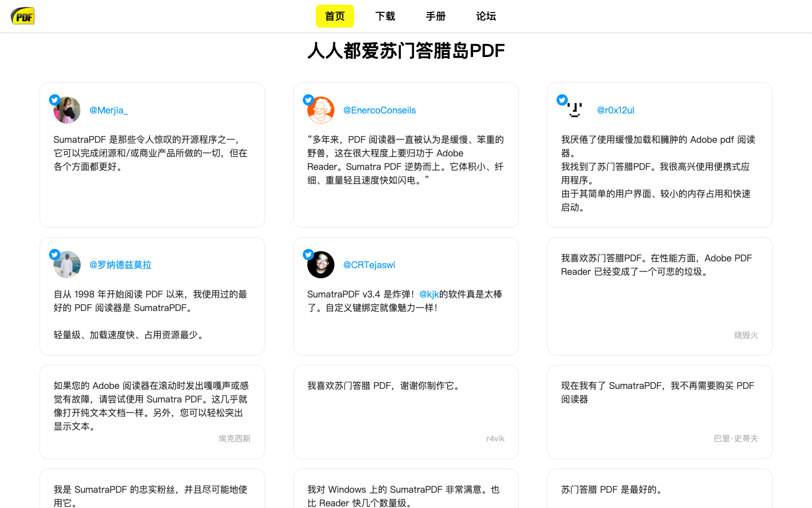Open the @Merjia_ username link
812x508 pixels.
click(108, 110)
